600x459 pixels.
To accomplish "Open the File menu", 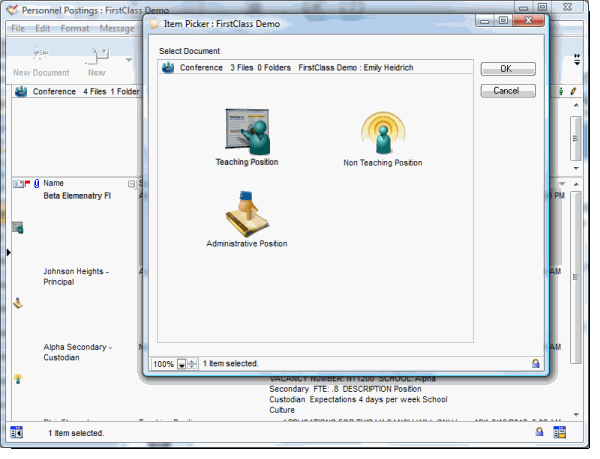I will [17, 28].
